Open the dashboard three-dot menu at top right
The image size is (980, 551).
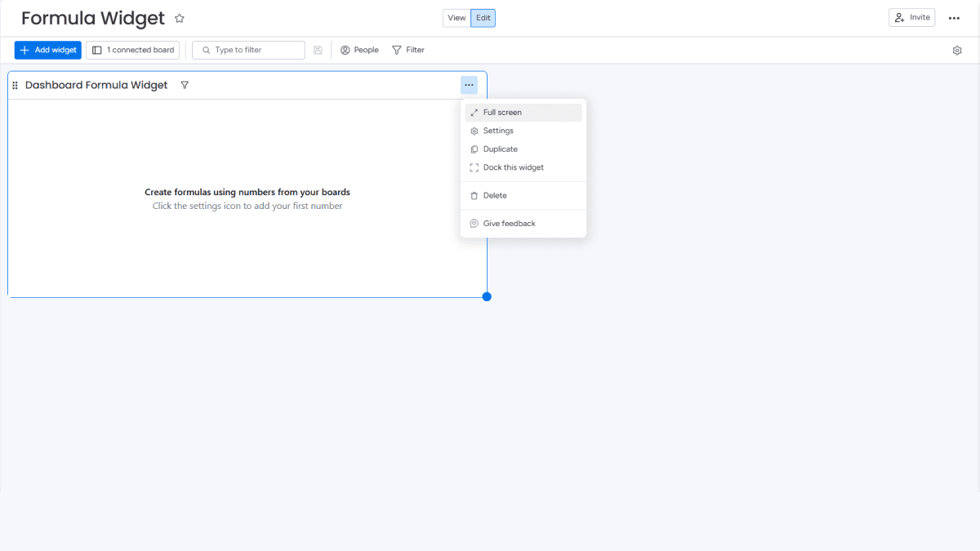pos(954,17)
